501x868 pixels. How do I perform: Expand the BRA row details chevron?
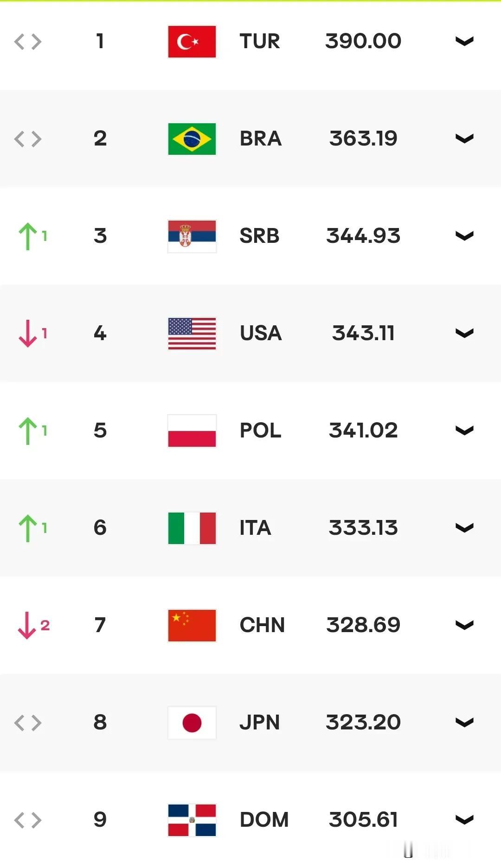point(464,139)
